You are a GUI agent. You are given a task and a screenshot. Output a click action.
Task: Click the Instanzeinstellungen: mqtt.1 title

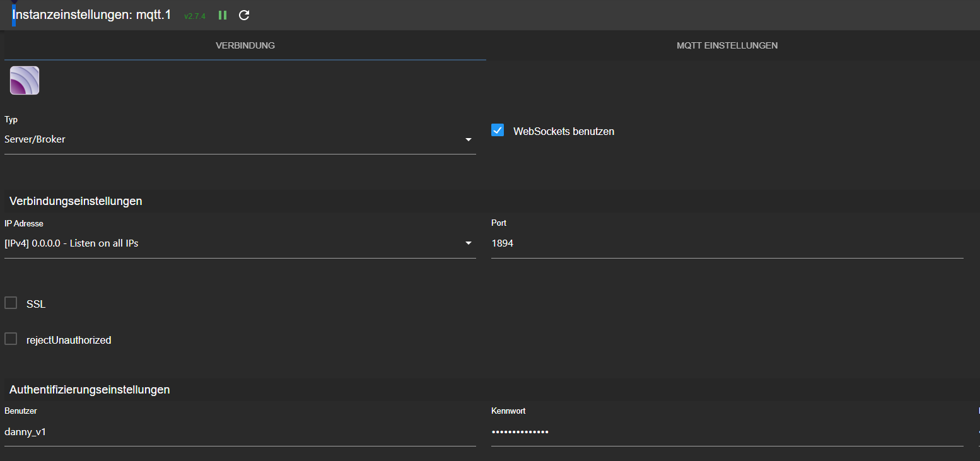[92, 15]
